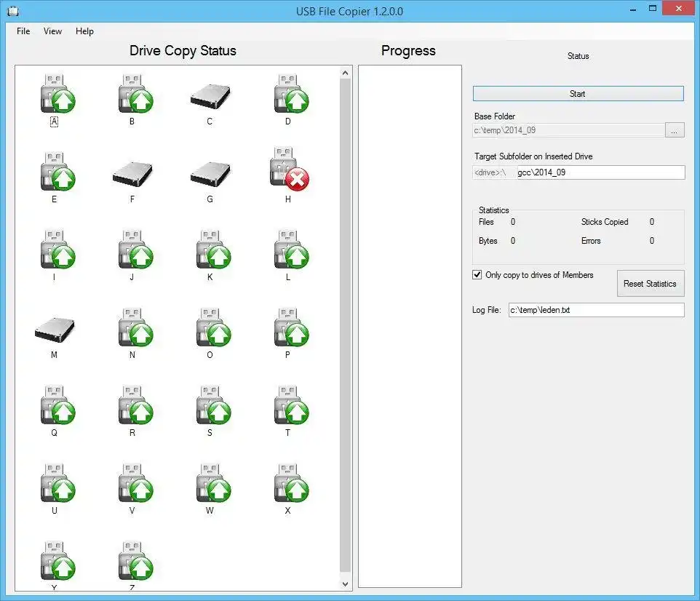Maximize the USB File Copier window

[653, 9]
